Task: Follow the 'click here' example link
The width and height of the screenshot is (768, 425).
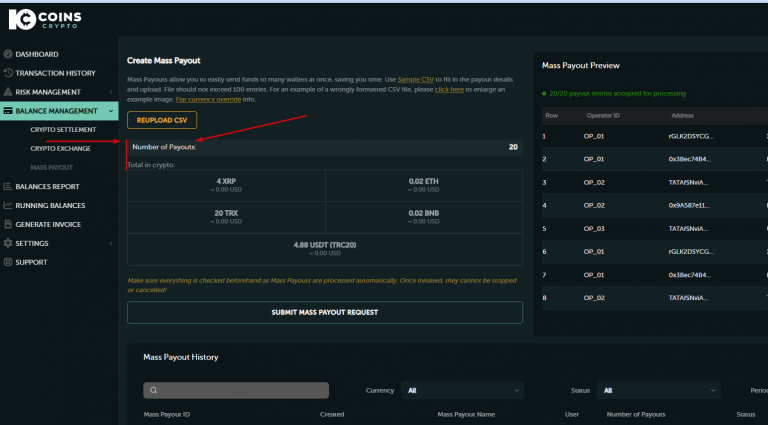Action: (449, 90)
